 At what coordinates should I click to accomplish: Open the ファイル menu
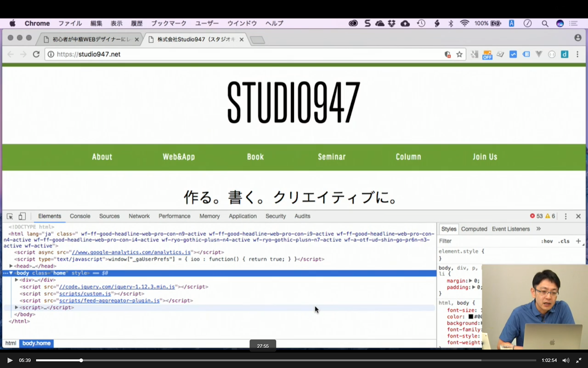pos(70,23)
